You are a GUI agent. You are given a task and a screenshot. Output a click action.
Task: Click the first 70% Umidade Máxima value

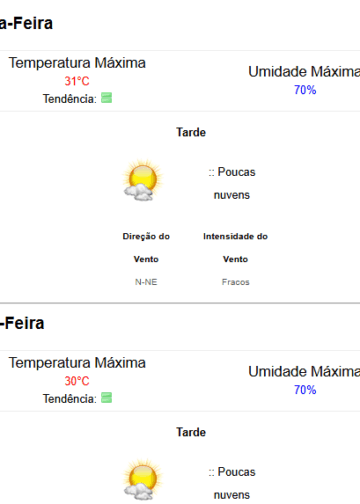305,90
